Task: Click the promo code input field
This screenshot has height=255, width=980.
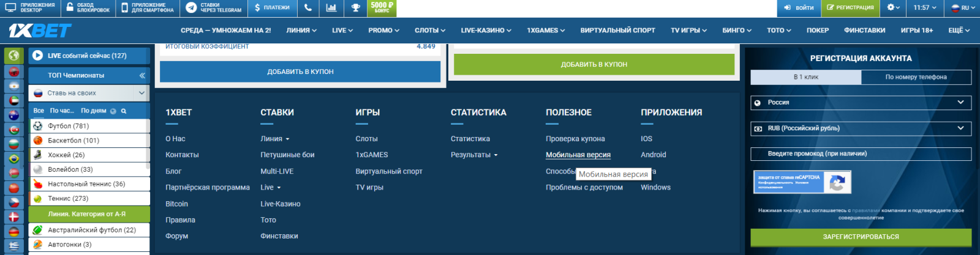Action: (861, 153)
